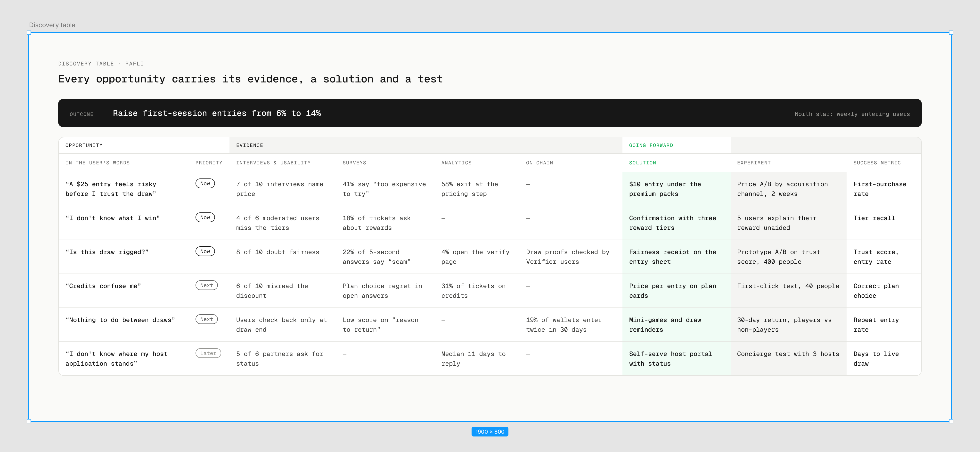The height and width of the screenshot is (452, 980).
Task: Click the top-left frame selection handle
Action: pos(29,33)
